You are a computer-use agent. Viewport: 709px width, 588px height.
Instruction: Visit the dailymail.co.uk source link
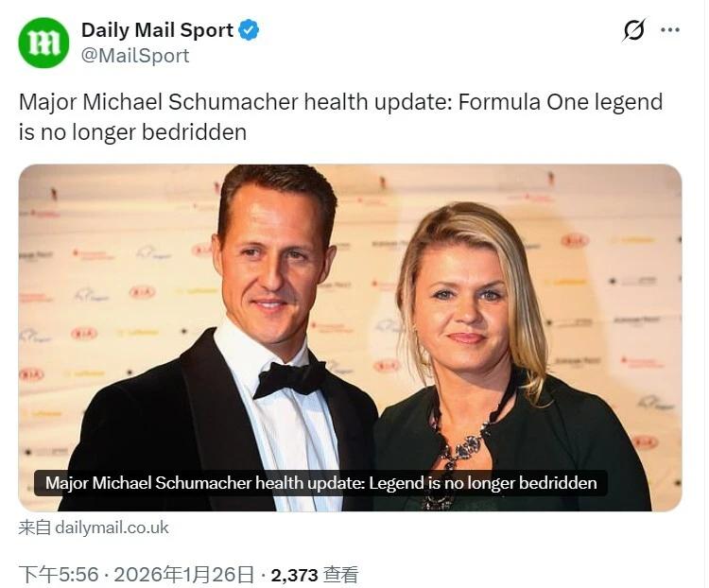112,527
